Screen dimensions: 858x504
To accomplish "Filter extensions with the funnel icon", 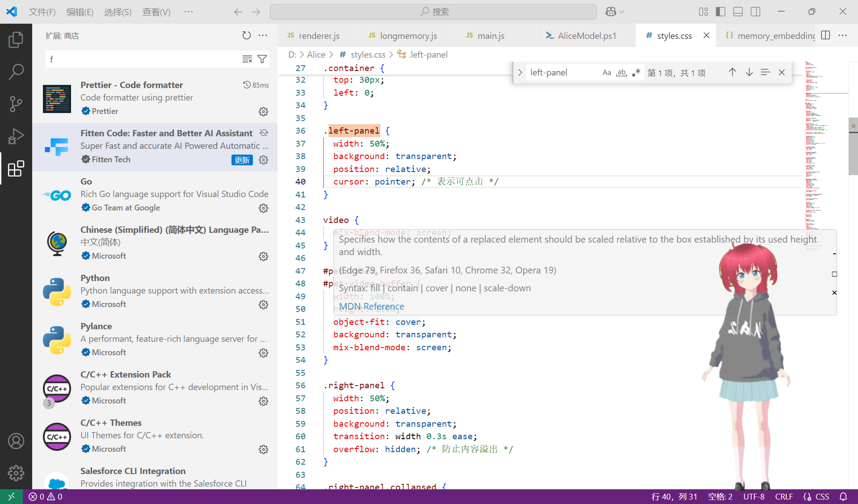I will pyautogui.click(x=262, y=59).
